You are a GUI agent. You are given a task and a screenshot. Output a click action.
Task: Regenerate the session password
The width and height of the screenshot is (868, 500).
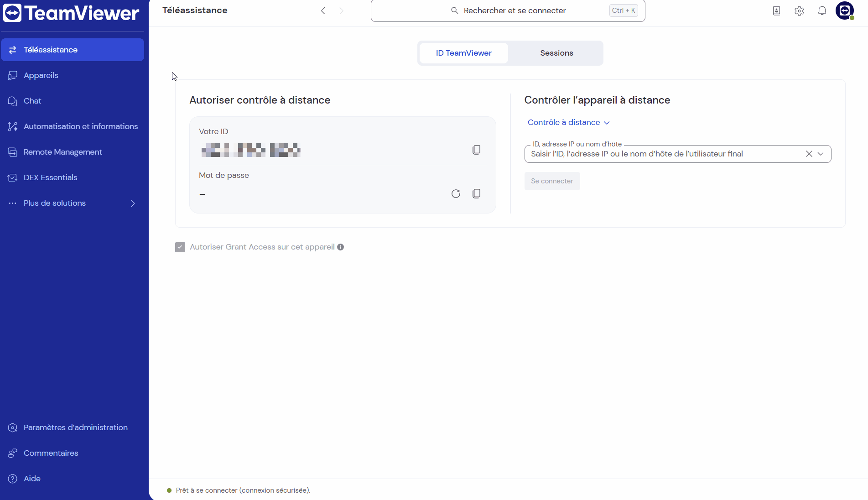coord(456,193)
